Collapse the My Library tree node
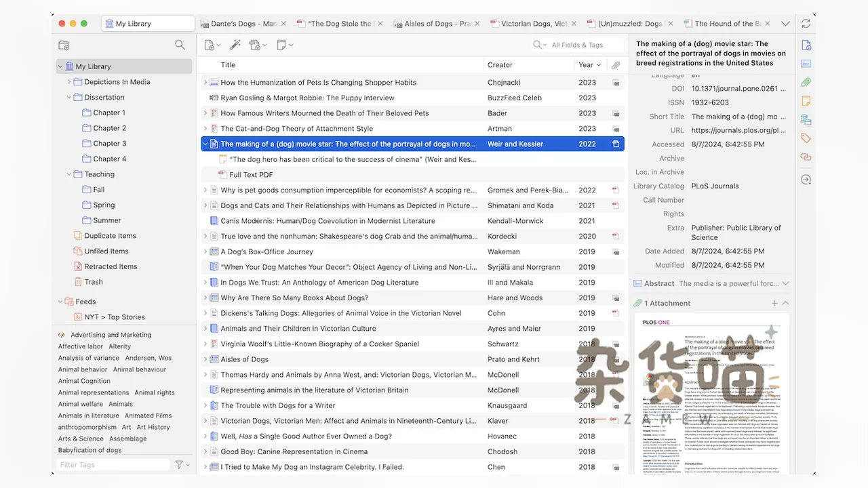Viewport: 868px width, 488px height. 60,66
